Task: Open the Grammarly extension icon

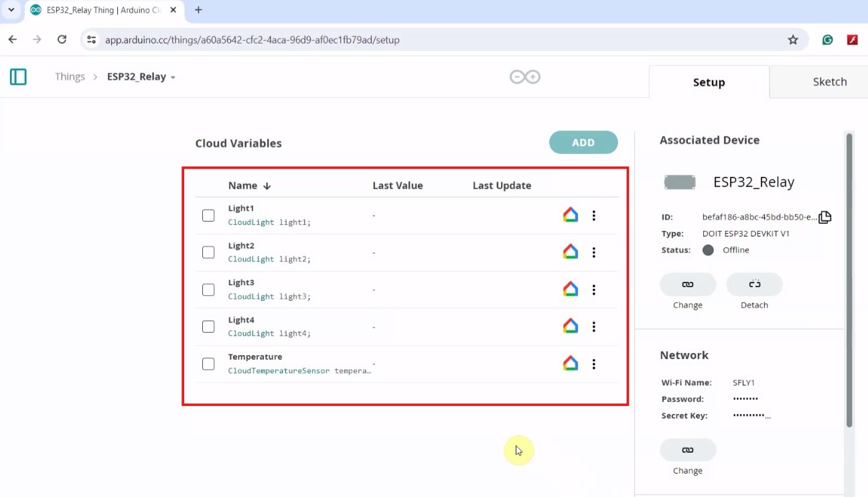Action: coord(828,40)
